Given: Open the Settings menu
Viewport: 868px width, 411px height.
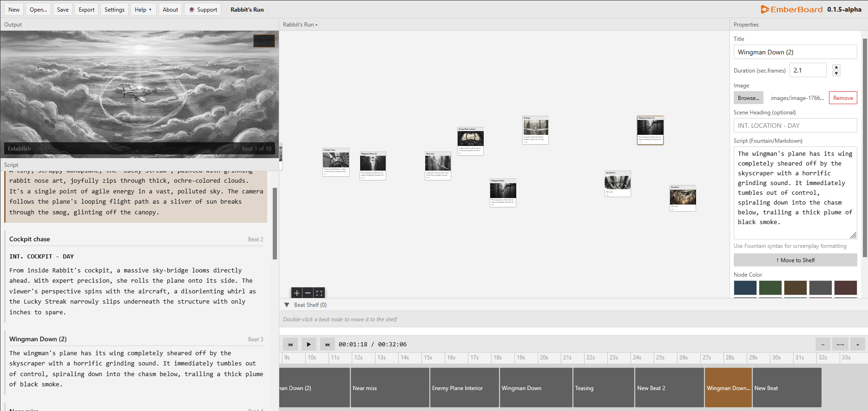Looking at the screenshot, I should coord(114,10).
